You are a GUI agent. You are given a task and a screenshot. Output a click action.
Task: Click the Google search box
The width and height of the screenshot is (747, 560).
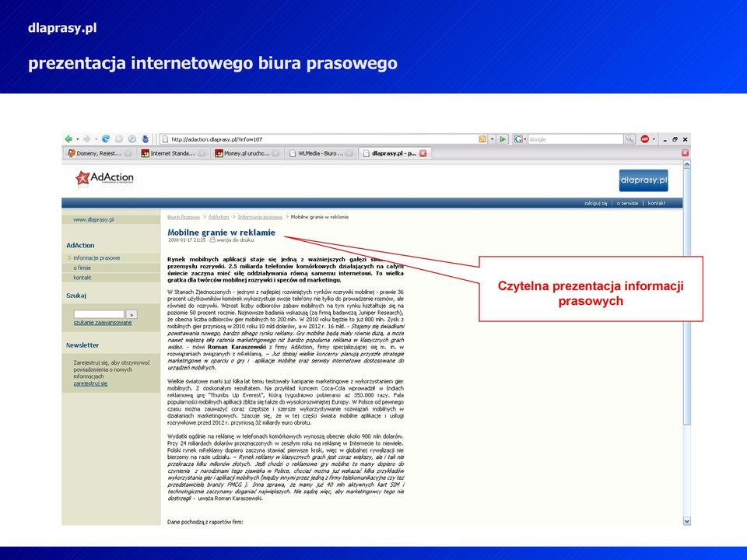coord(576,139)
